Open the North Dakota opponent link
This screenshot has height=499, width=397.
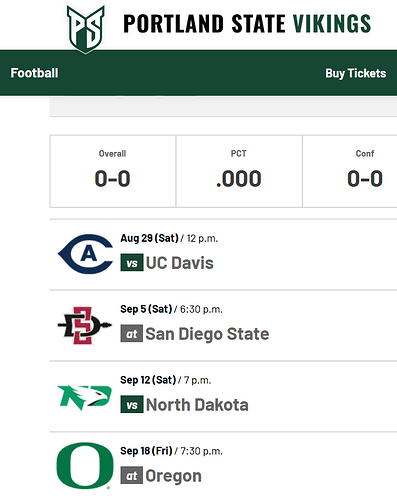click(x=197, y=405)
